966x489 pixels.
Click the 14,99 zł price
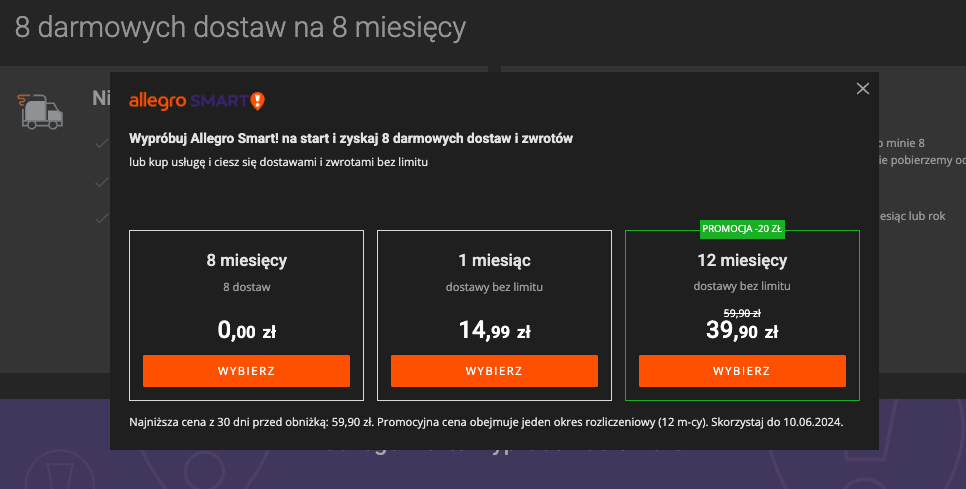[x=494, y=330]
